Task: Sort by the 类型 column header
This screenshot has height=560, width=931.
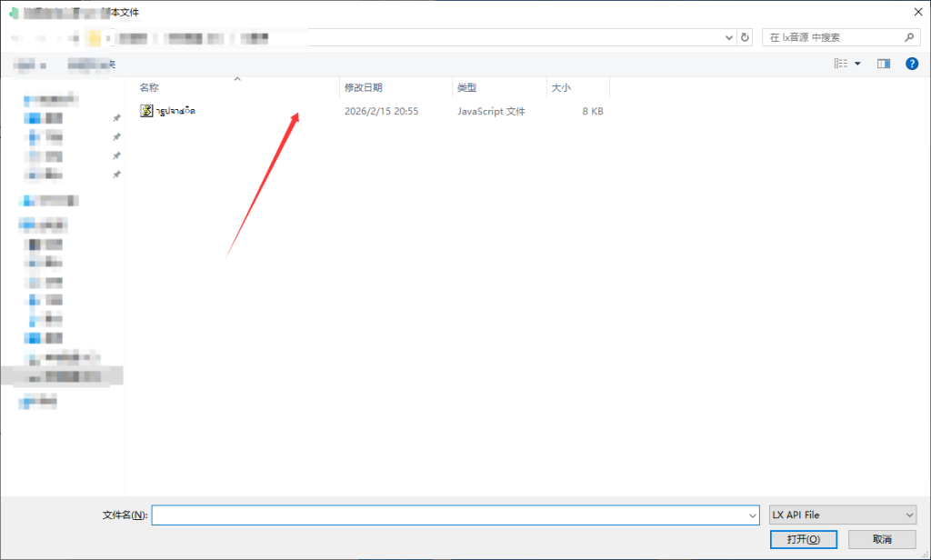Action: click(466, 87)
